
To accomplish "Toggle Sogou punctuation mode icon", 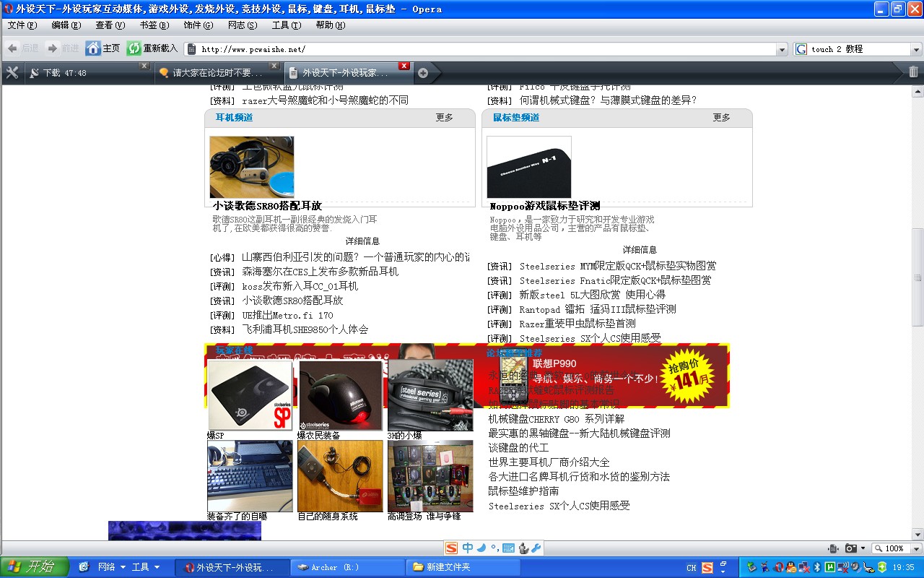I will pos(494,548).
